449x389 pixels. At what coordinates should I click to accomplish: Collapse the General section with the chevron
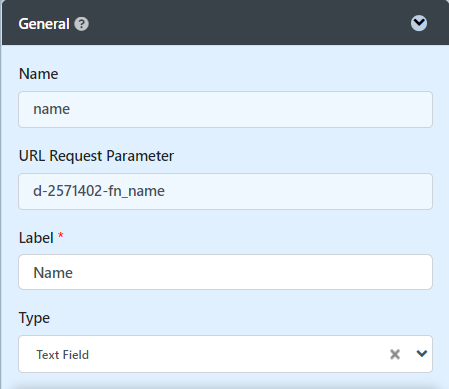tap(419, 23)
